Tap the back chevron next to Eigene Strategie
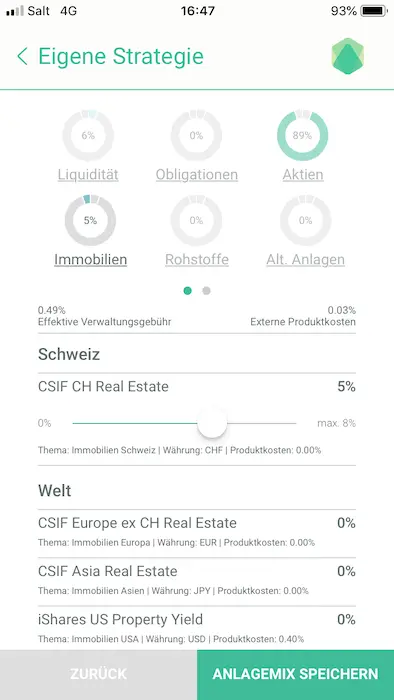Viewport: 394px width, 700px height. point(22,57)
